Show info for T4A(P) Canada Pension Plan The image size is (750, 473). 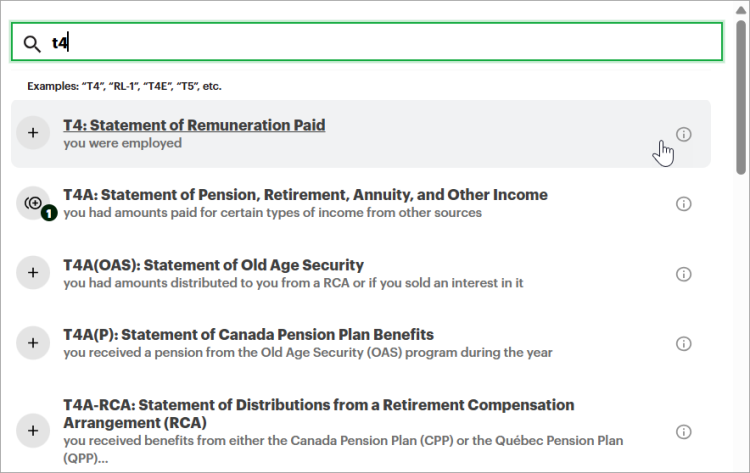point(684,343)
